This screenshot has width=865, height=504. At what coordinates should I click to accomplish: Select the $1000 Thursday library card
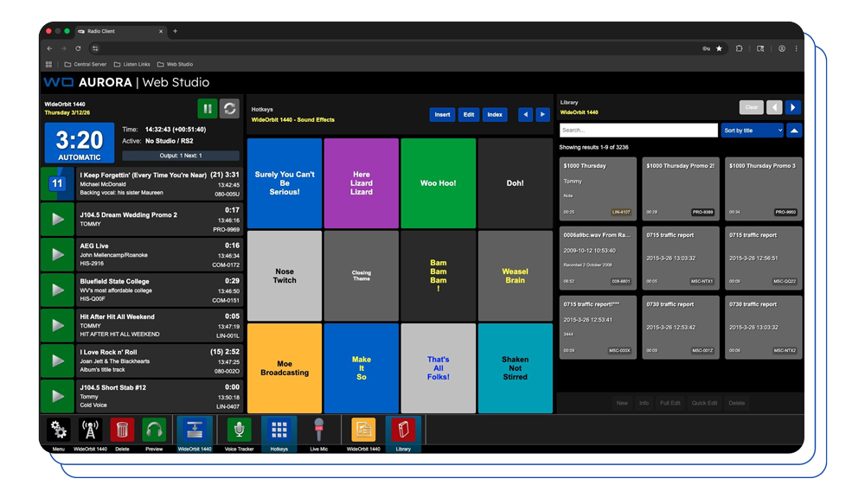point(598,188)
